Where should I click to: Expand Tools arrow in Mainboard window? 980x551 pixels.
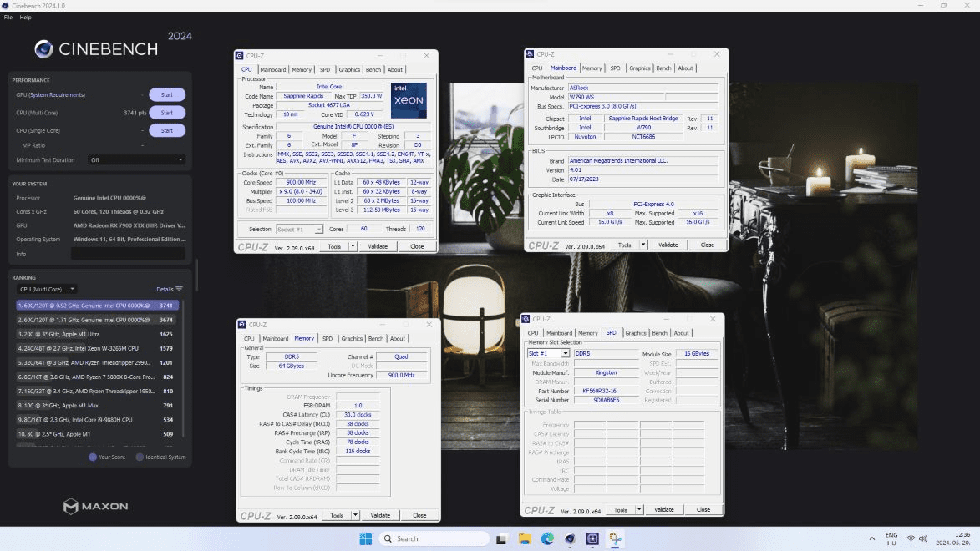(642, 245)
